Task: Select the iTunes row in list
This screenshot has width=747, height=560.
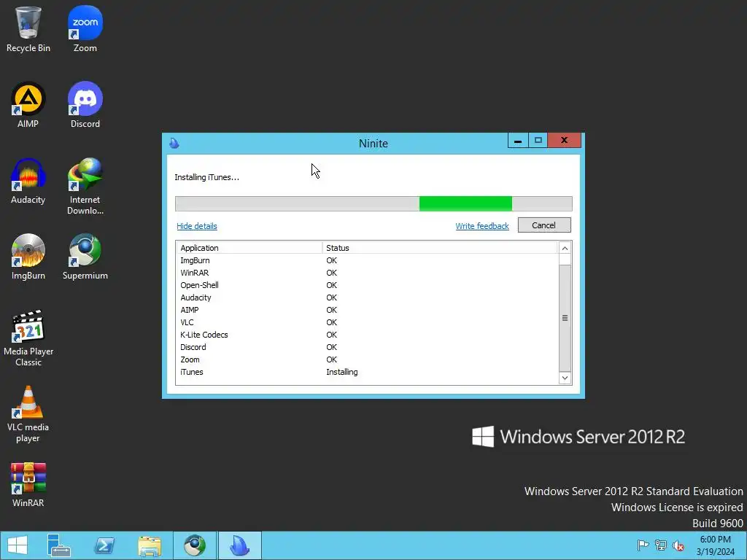Action: pos(367,372)
